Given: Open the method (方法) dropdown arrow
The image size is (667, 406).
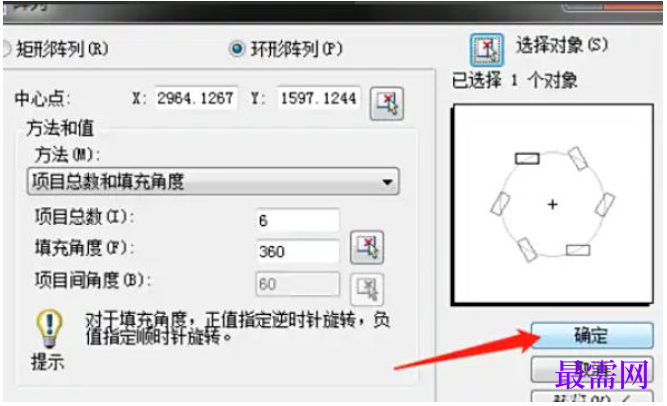Looking at the screenshot, I should click(x=387, y=182).
